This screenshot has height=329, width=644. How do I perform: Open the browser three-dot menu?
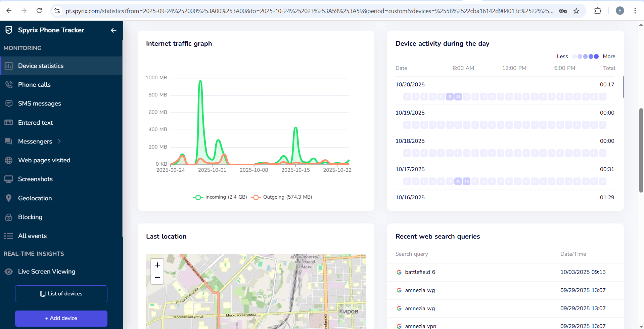[635, 11]
